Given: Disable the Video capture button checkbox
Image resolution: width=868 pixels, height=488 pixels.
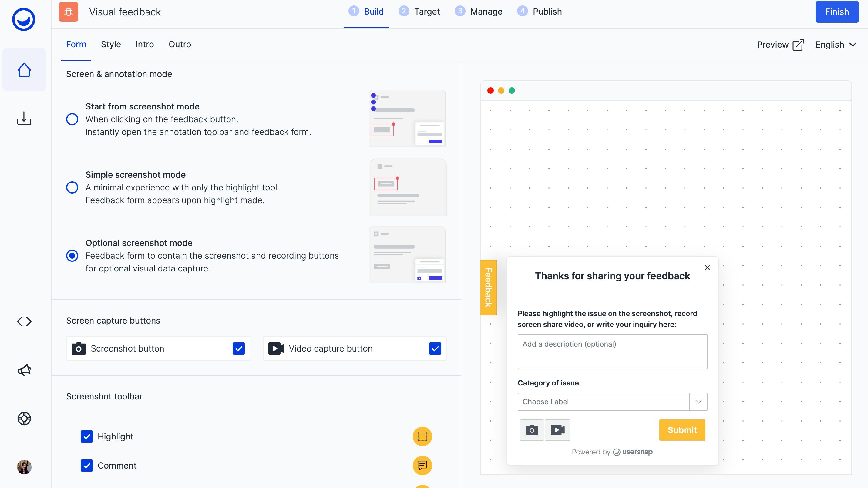Looking at the screenshot, I should pos(435,348).
